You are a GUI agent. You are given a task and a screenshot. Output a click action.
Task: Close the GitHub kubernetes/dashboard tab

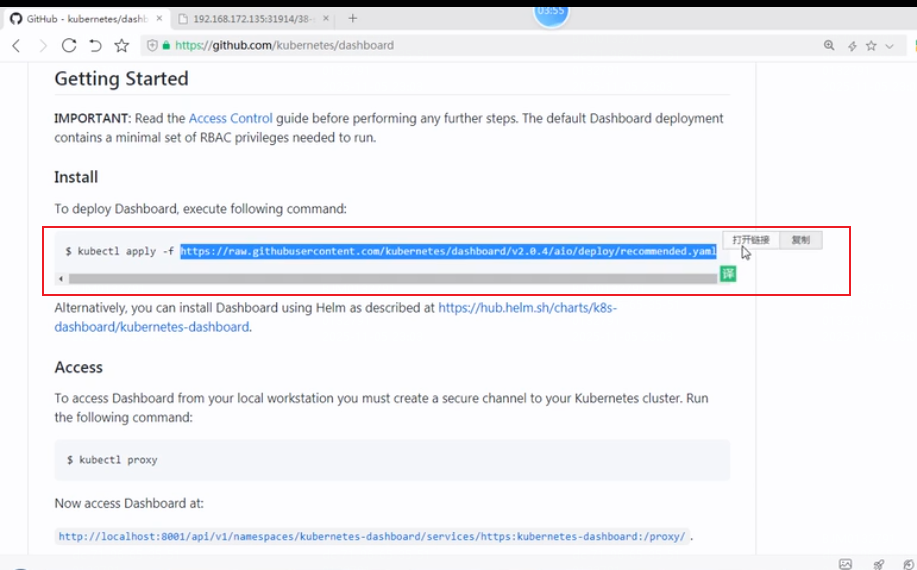click(159, 19)
